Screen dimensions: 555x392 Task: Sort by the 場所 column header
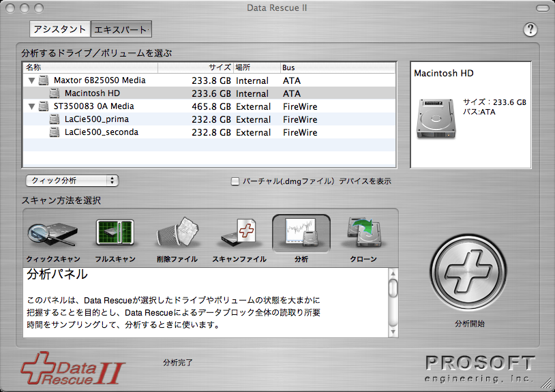pyautogui.click(x=256, y=67)
